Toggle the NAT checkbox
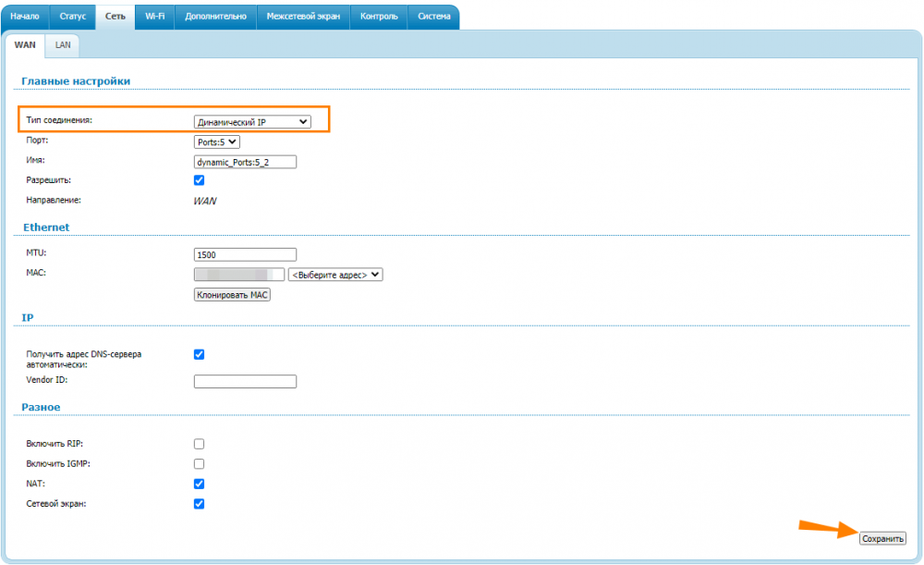Screen dimensions: 924x565 [x=199, y=484]
